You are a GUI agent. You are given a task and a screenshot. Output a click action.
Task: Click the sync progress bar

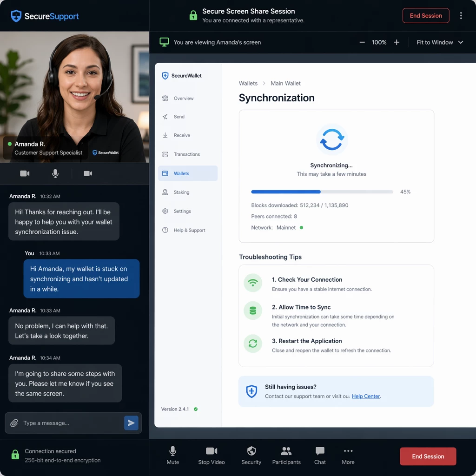[322, 192]
